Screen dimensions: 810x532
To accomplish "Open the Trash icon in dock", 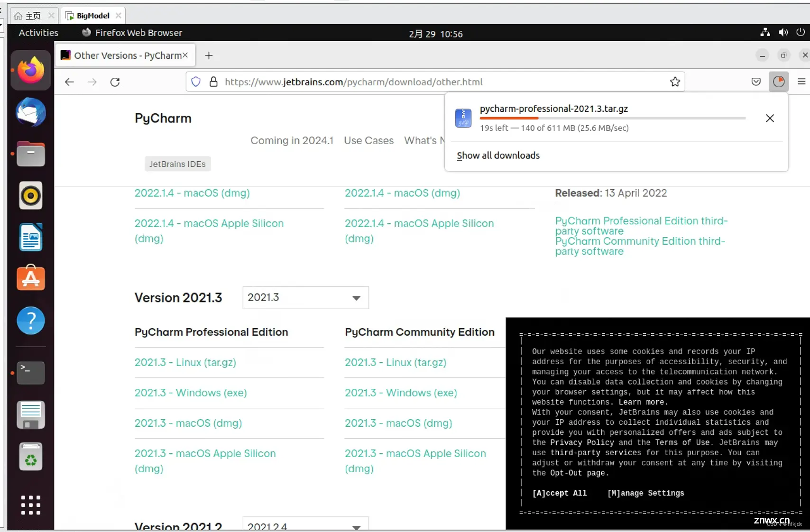I will click(31, 457).
